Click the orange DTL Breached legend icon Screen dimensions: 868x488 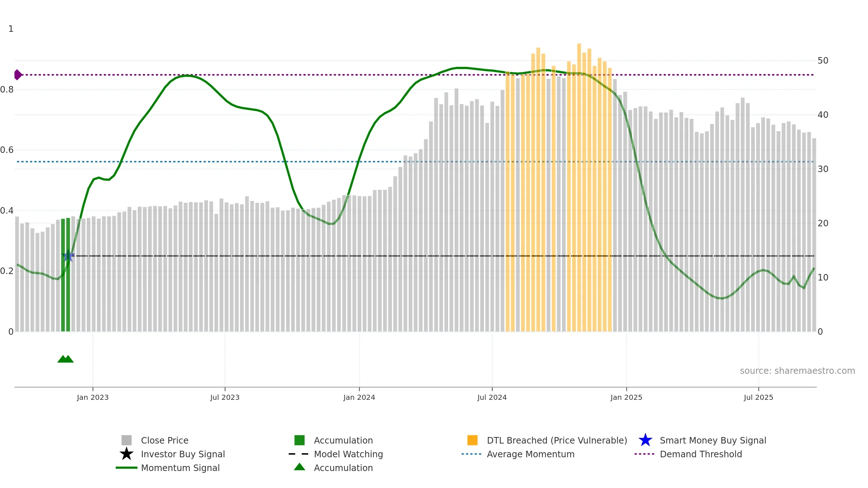472,440
